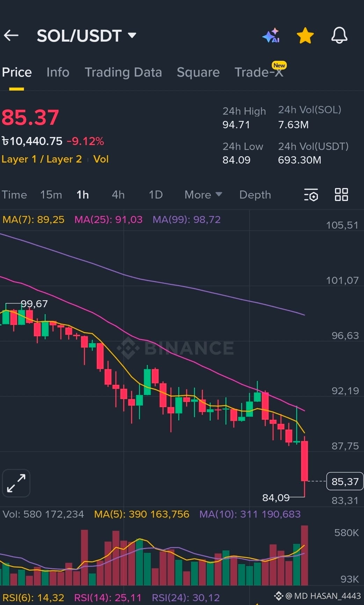Open the Square tab
This screenshot has height=605, width=364.
pos(198,72)
